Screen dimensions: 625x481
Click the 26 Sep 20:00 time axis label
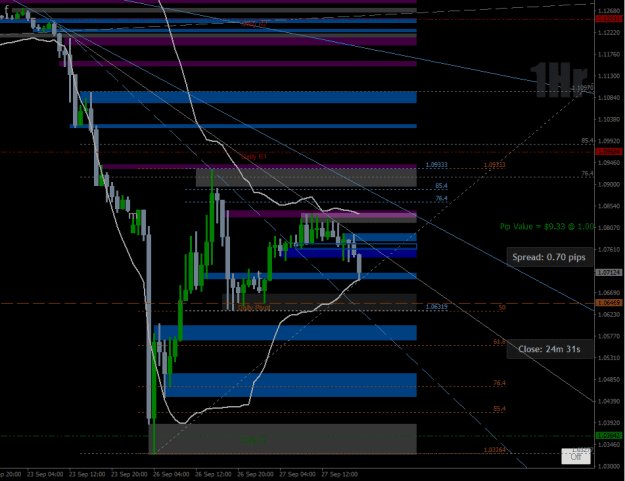[255, 474]
